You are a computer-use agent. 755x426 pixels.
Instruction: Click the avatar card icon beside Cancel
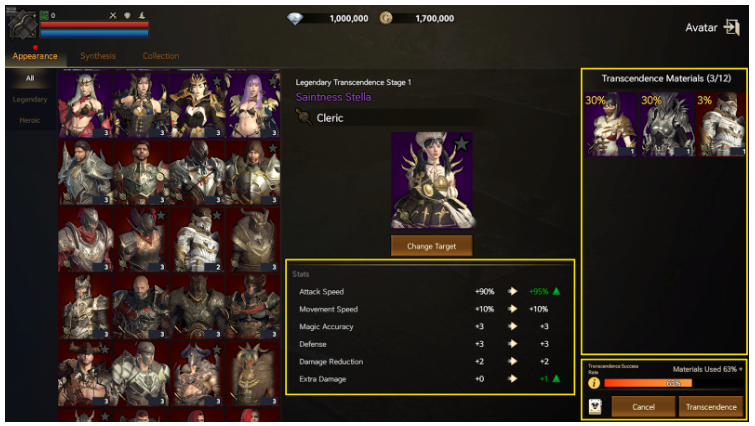(596, 407)
